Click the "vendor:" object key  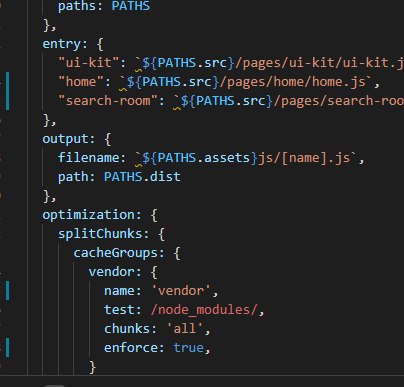pyautogui.click(x=115, y=272)
